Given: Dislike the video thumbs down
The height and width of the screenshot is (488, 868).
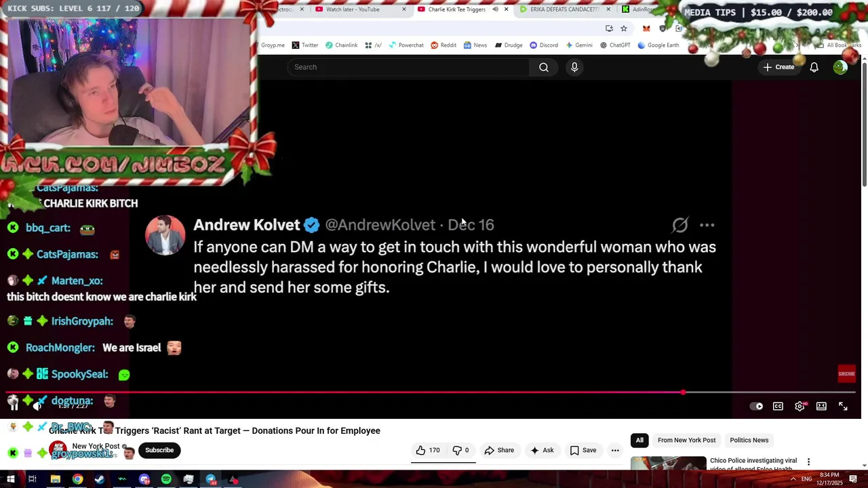Looking at the screenshot, I should click(x=461, y=450).
